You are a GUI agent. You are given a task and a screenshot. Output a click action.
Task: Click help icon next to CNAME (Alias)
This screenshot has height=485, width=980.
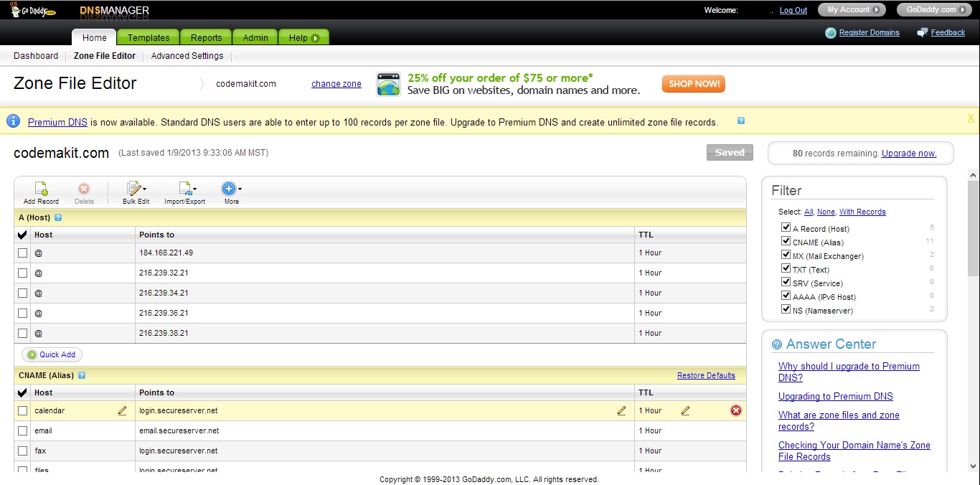click(x=82, y=375)
